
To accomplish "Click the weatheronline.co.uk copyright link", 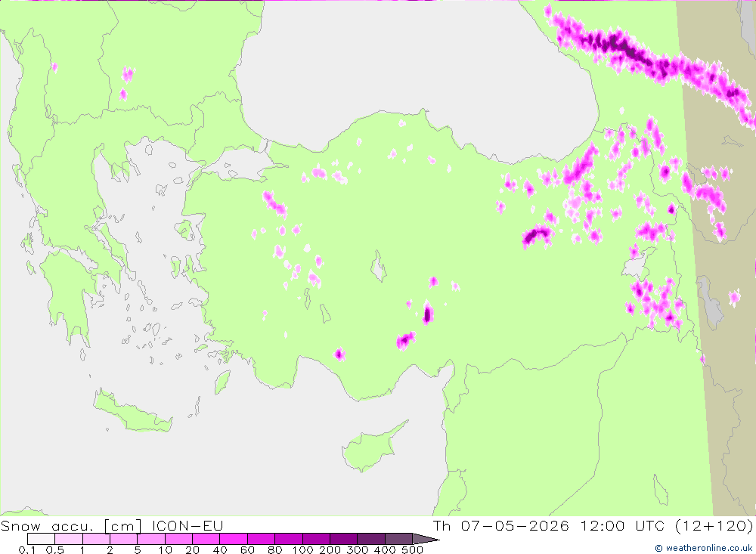I will 703,548.
